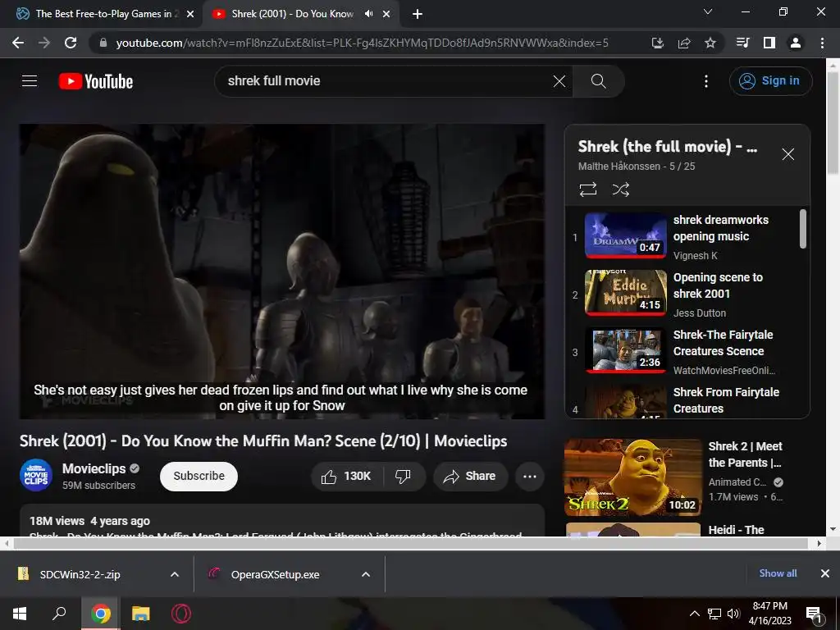
Task: Like the video with the thumbs-up
Action: pos(347,477)
